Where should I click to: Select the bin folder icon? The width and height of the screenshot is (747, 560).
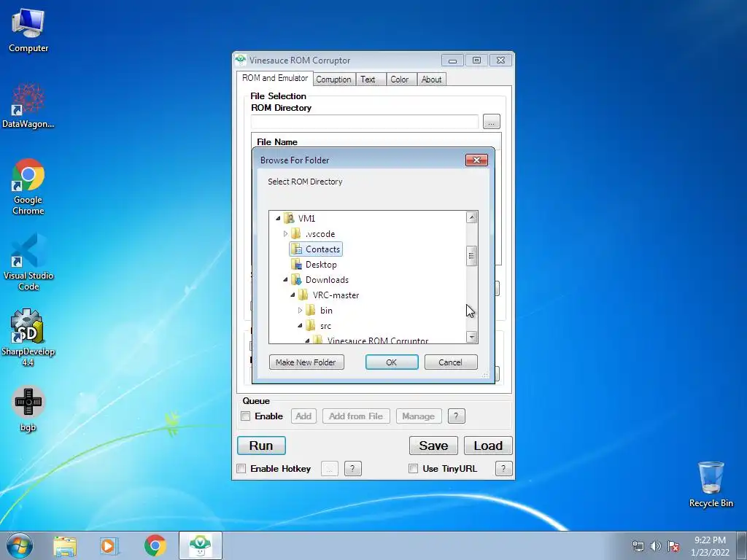tap(310, 310)
